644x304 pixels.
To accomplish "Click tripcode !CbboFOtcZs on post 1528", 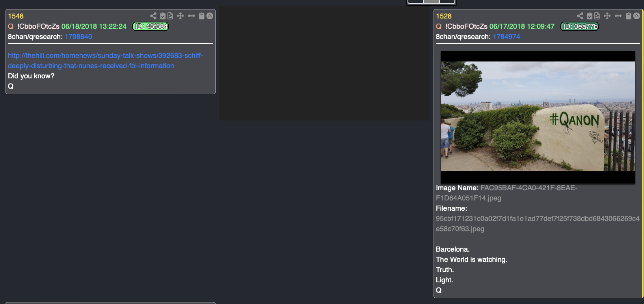I will click(466, 26).
